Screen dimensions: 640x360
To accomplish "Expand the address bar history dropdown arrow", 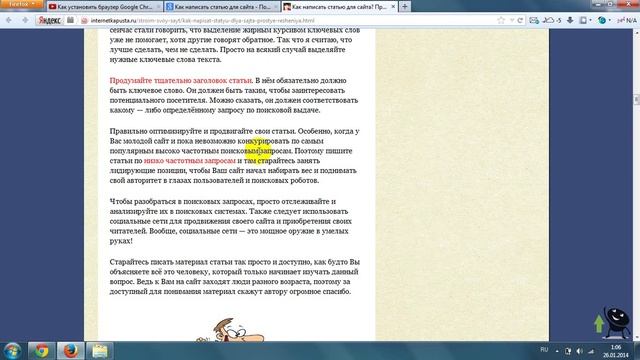I will click(511, 20).
